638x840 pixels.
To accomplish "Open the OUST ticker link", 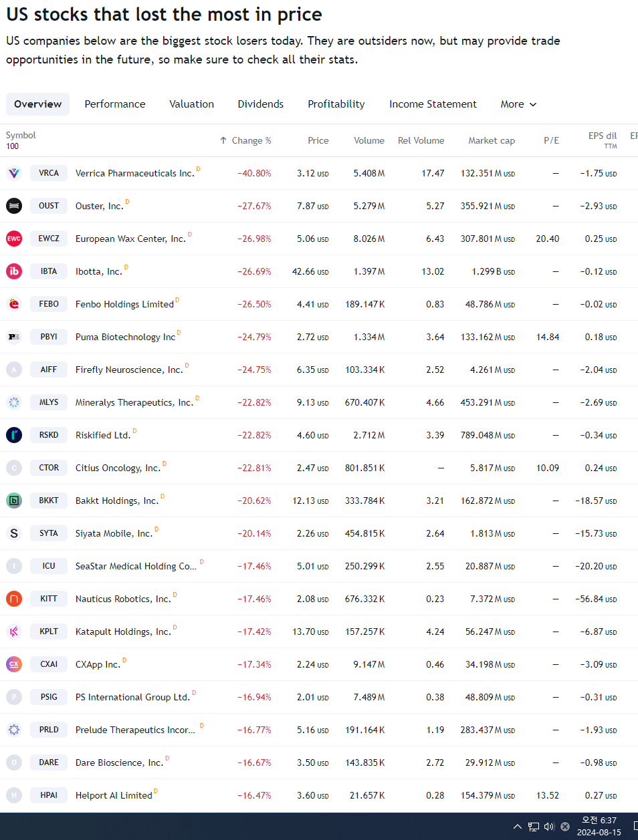I will point(49,206).
